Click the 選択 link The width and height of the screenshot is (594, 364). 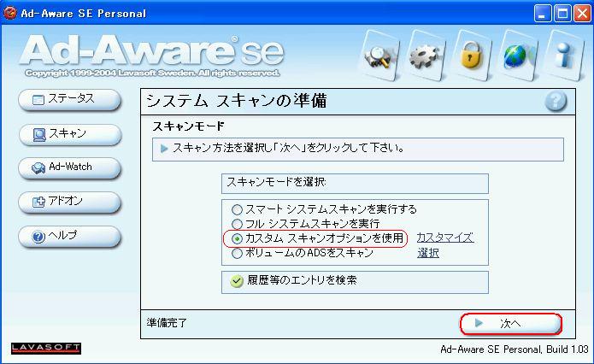click(x=428, y=253)
